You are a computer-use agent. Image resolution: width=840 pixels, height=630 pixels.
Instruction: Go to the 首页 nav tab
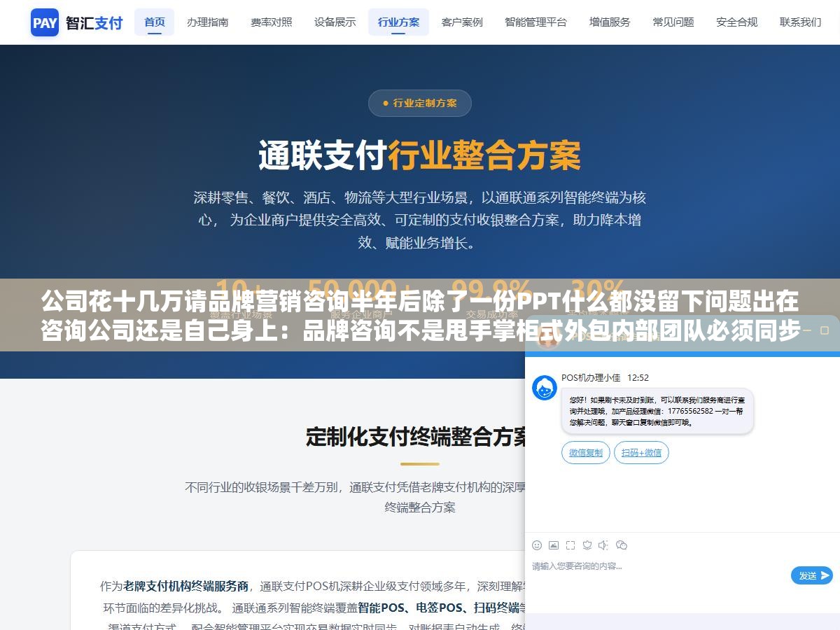coord(155,22)
